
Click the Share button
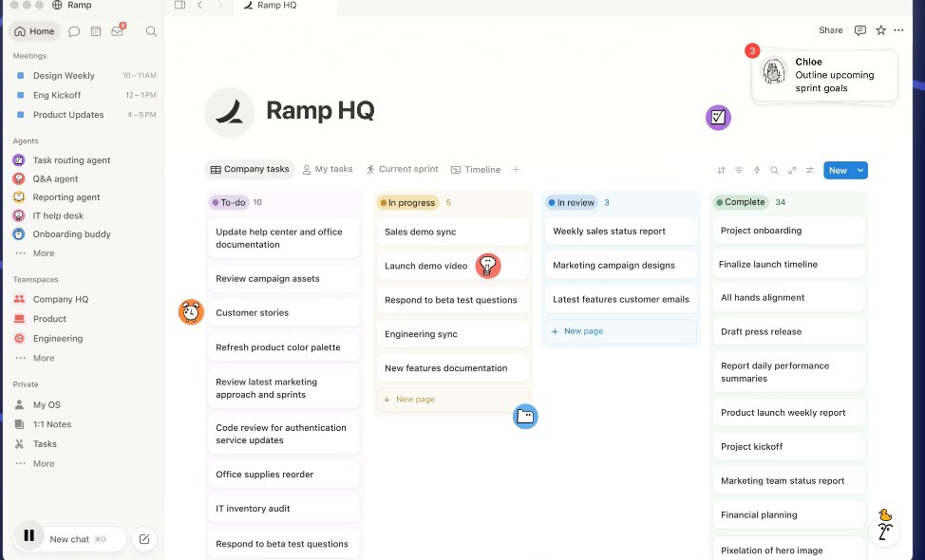click(x=831, y=30)
